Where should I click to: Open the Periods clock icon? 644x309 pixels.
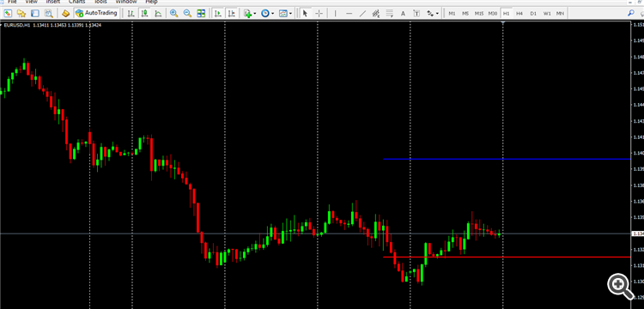tap(265, 14)
